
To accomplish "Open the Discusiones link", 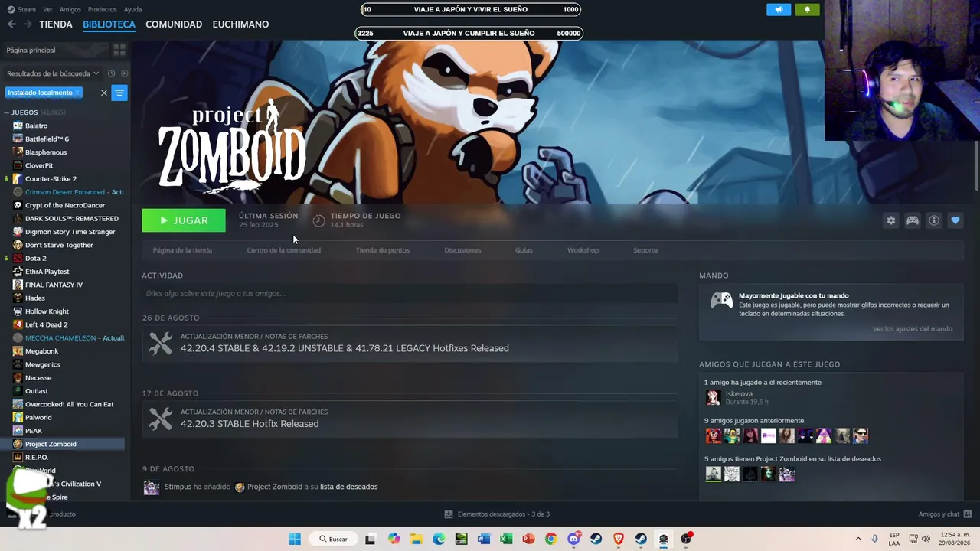I will point(462,250).
